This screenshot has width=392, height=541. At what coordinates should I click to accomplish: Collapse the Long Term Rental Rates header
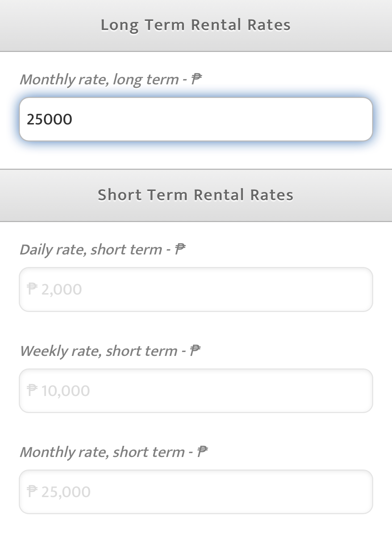(x=196, y=25)
